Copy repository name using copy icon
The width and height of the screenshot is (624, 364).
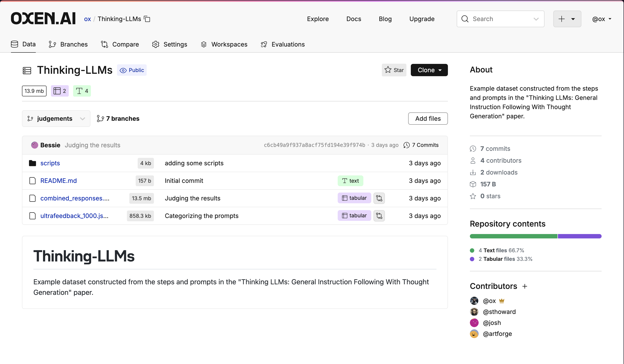[147, 19]
